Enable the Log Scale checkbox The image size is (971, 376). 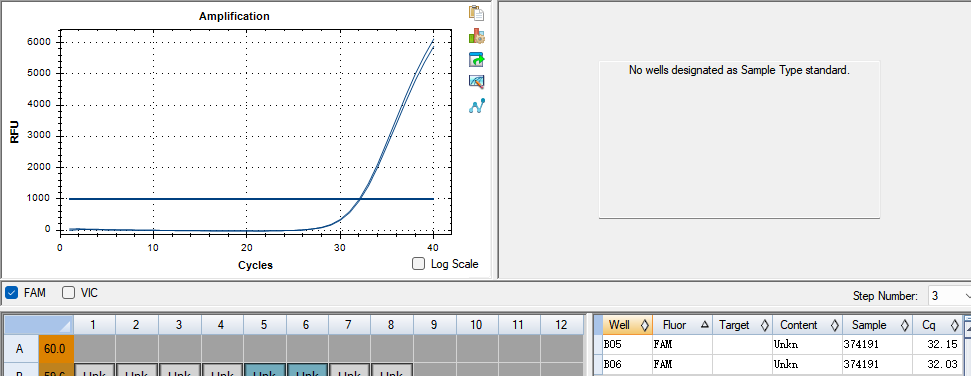pyautogui.click(x=419, y=264)
